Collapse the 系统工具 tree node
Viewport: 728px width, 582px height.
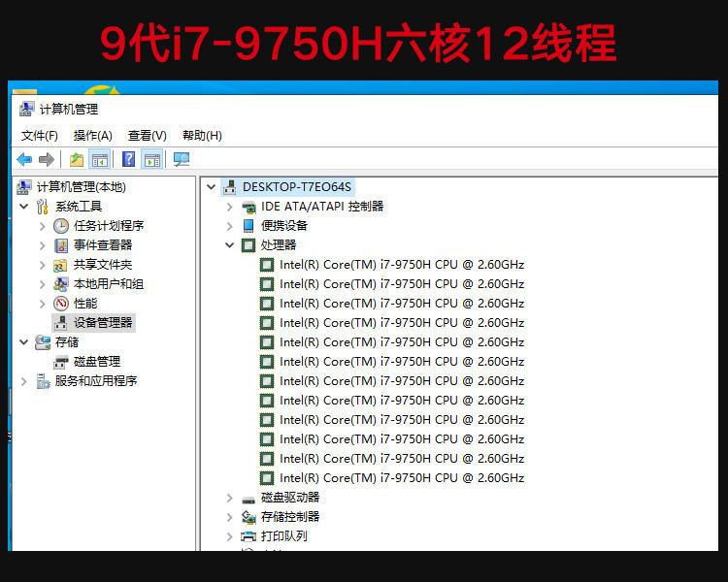(24, 206)
